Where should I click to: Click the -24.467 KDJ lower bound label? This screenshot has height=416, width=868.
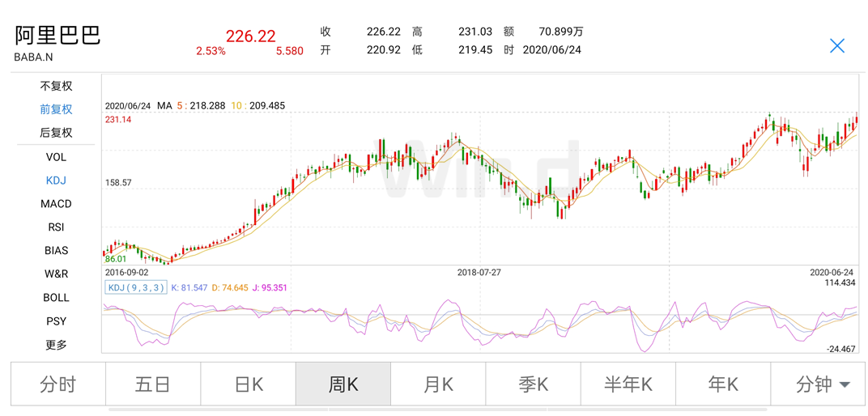point(840,349)
